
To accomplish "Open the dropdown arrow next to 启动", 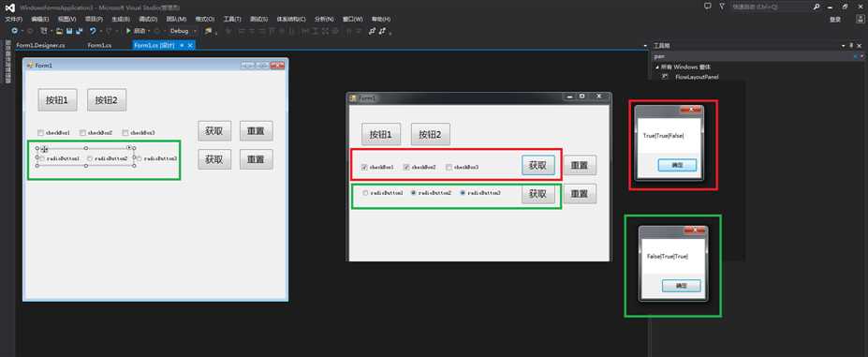I will tap(149, 31).
